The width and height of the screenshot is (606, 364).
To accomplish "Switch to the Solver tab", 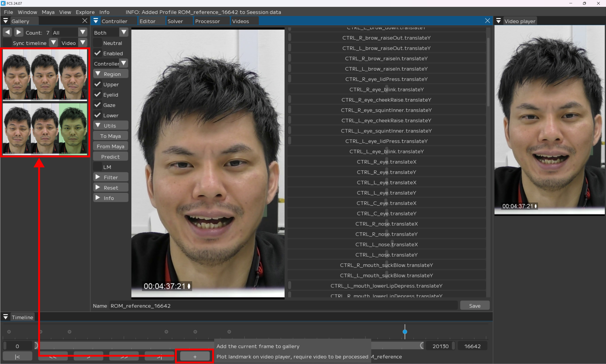I will [x=175, y=21].
